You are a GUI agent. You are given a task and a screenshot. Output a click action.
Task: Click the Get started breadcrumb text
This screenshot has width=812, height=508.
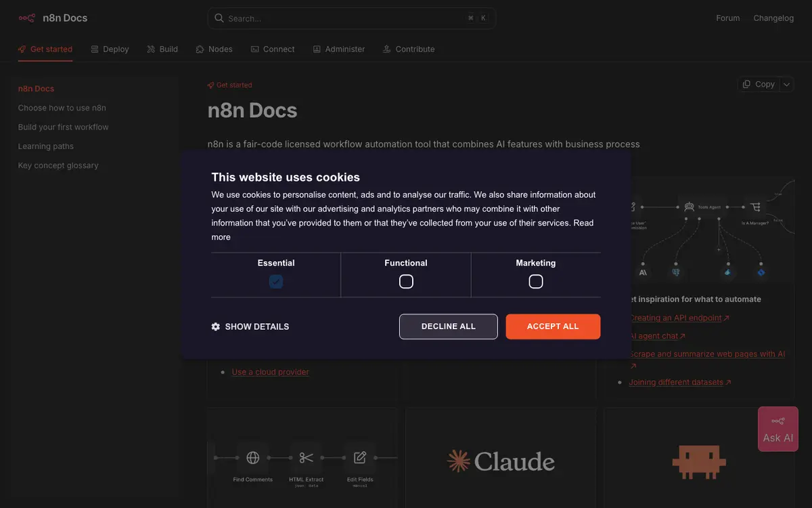[234, 85]
